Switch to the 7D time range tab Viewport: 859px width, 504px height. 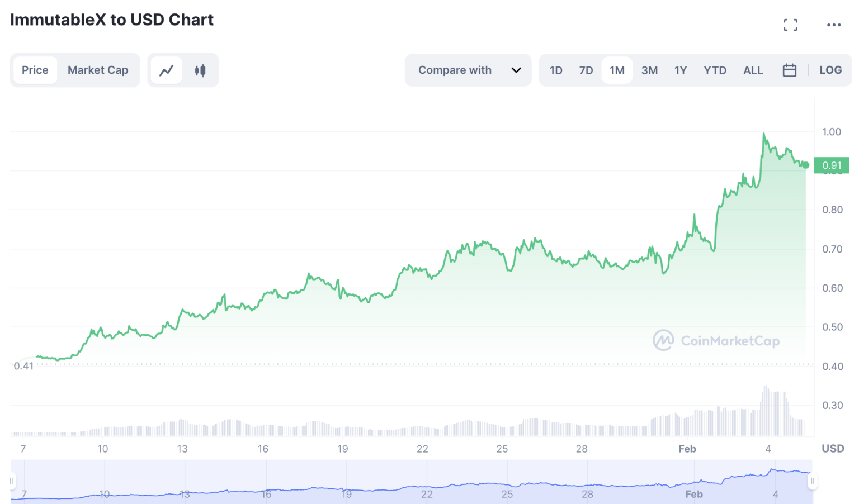click(586, 70)
